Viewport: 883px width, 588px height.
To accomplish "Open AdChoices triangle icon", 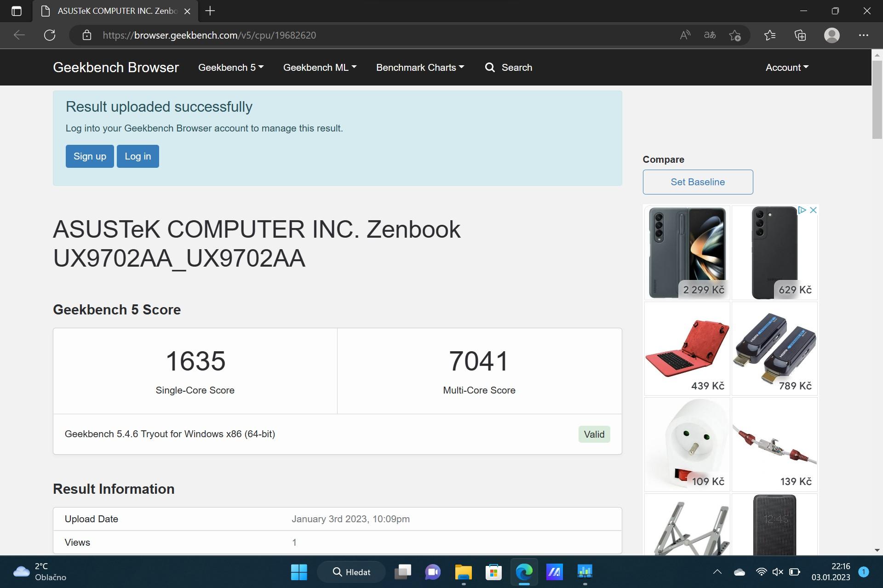I will pyautogui.click(x=802, y=210).
